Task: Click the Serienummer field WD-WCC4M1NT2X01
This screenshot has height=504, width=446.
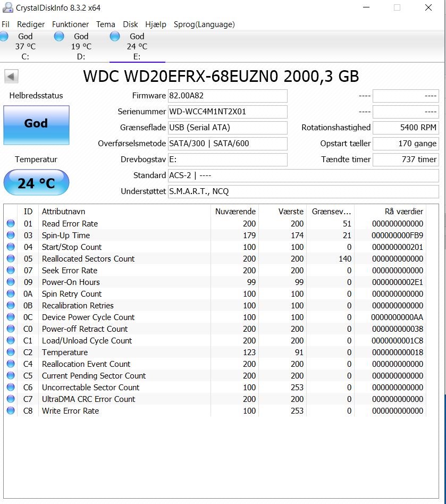Action: pos(228,112)
